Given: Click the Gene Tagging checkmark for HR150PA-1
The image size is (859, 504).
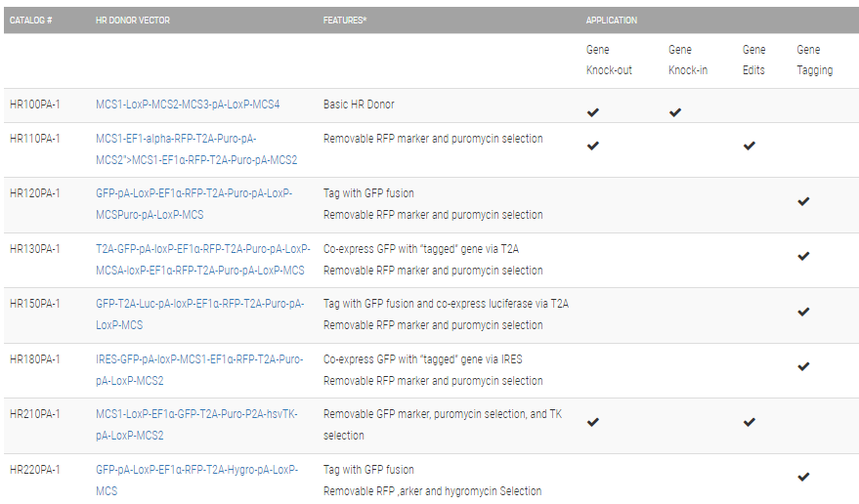Looking at the screenshot, I should [x=803, y=312].
